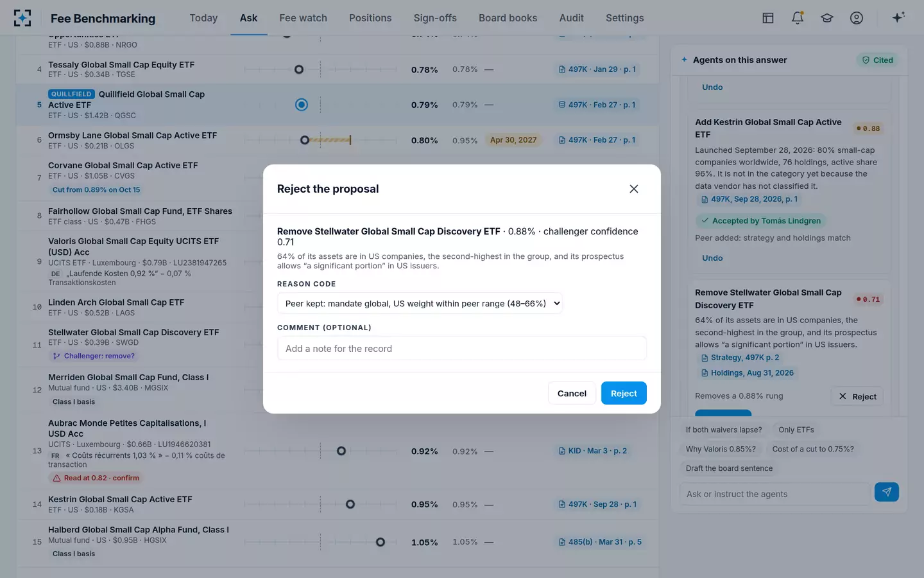Focus the Ask or instruct the agents field
The width and height of the screenshot is (924, 578).
coord(775,494)
